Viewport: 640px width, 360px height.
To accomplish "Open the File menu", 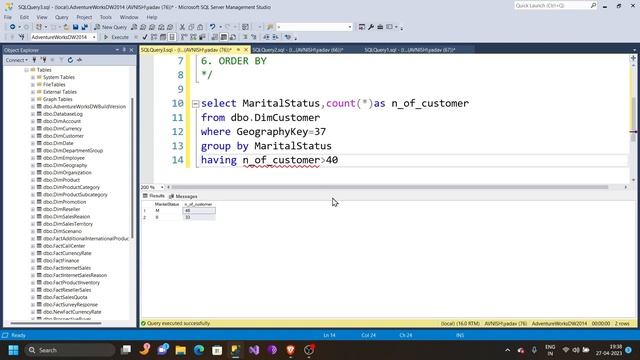I will (x=8, y=17).
